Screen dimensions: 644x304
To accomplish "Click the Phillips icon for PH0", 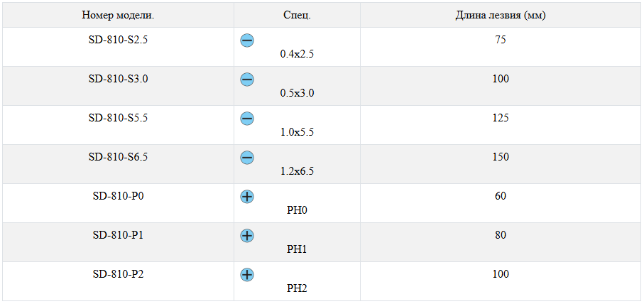I will [247, 197].
